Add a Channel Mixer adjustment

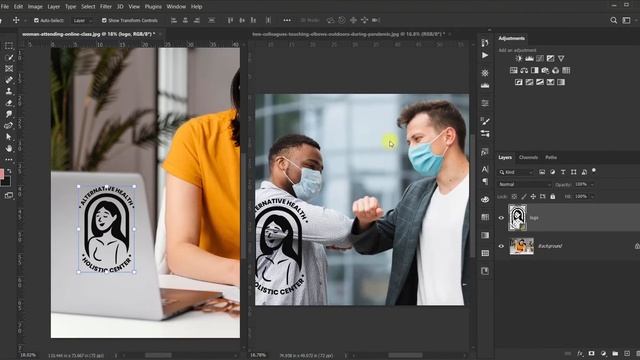(556, 71)
